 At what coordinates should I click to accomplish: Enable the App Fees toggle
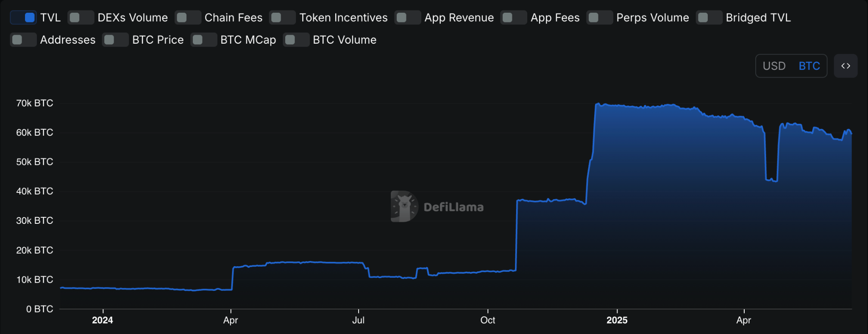(x=514, y=17)
